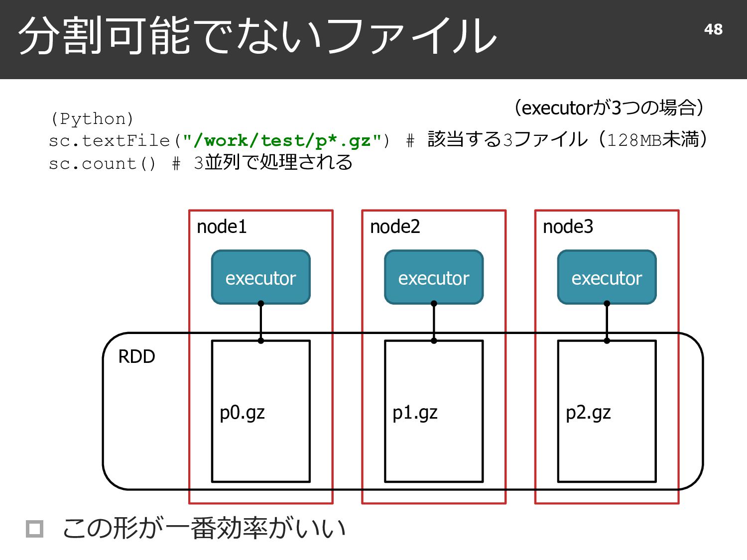Click the (Python) label
The width and height of the screenshot is (747, 560).
pyautogui.click(x=92, y=119)
